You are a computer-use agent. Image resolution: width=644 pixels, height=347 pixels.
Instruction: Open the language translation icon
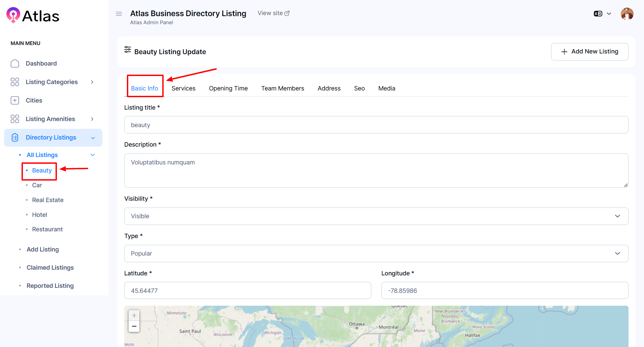tap(598, 14)
